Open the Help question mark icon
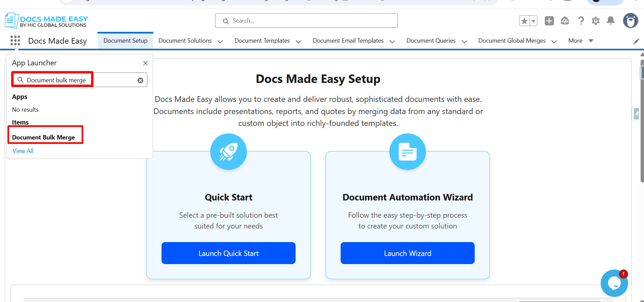This screenshot has height=302, width=644. [581, 21]
